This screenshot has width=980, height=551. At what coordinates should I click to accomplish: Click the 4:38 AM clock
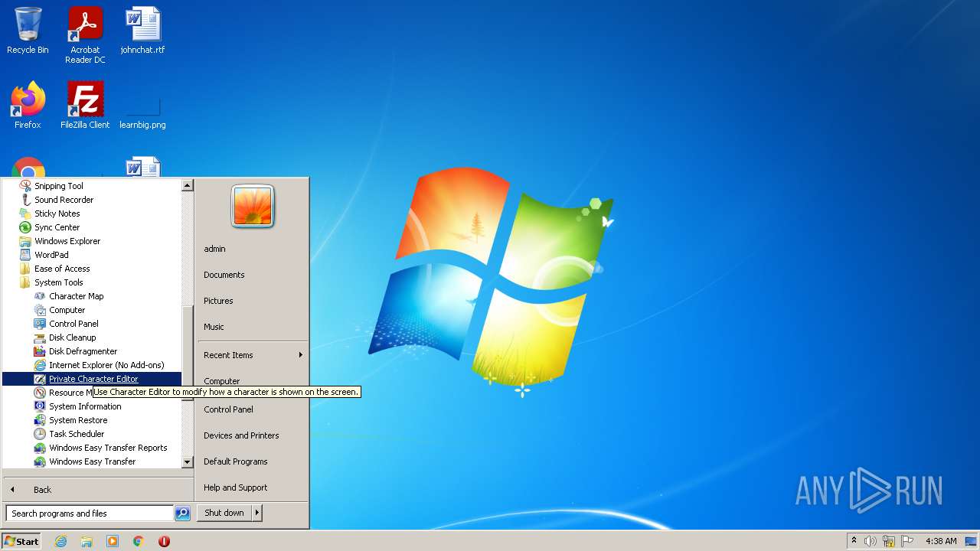click(941, 541)
